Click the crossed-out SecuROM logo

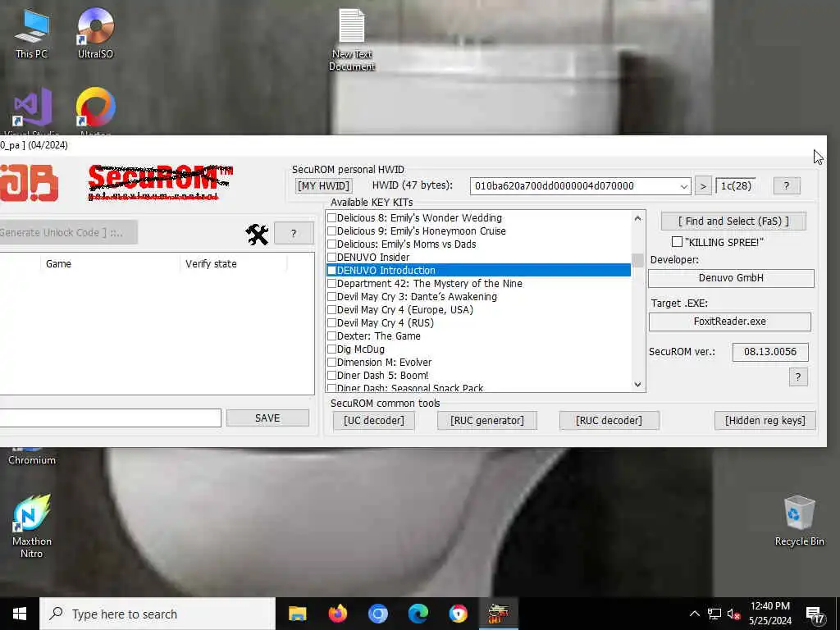click(x=160, y=182)
